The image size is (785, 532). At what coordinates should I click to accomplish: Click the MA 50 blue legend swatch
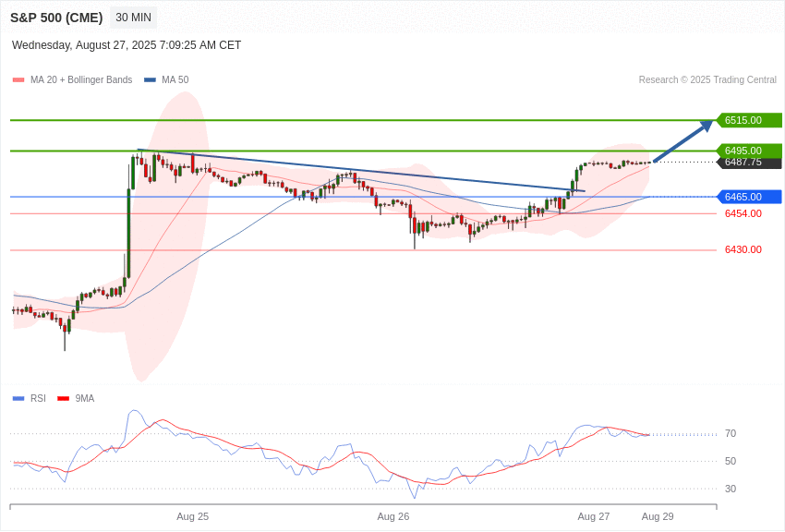coord(150,80)
